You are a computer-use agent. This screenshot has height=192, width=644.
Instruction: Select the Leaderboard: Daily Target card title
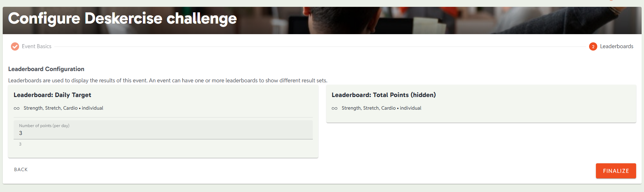pos(53,95)
